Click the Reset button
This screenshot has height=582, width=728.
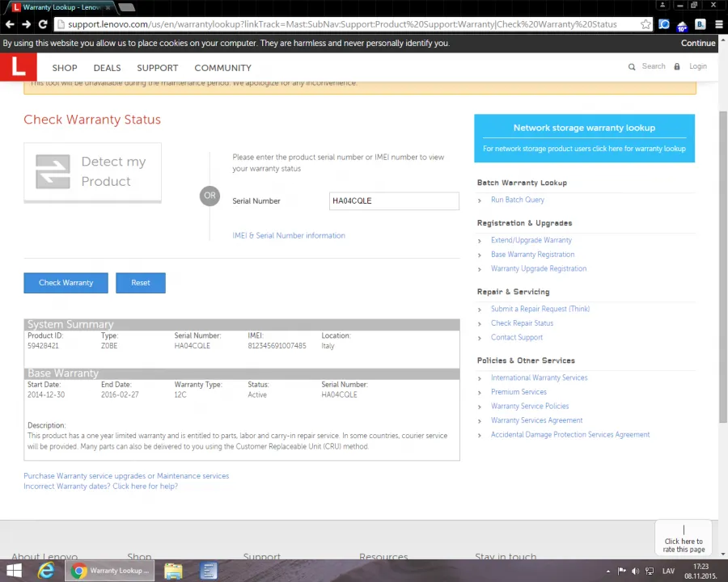pos(141,283)
